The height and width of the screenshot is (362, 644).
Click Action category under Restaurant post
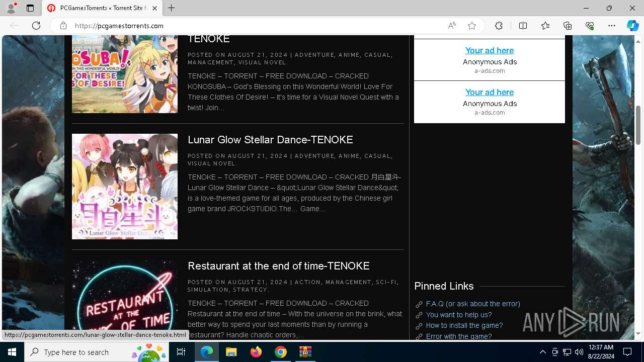[x=307, y=282]
